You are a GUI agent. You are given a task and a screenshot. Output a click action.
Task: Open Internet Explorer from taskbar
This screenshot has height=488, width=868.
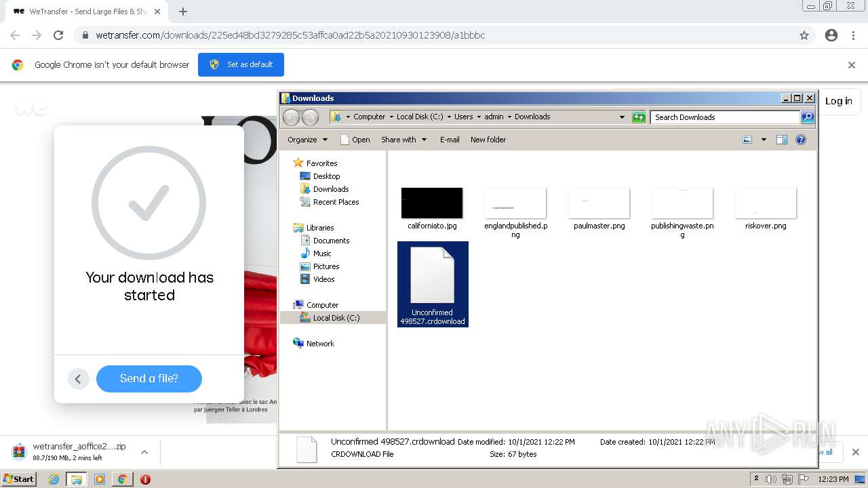click(x=54, y=479)
